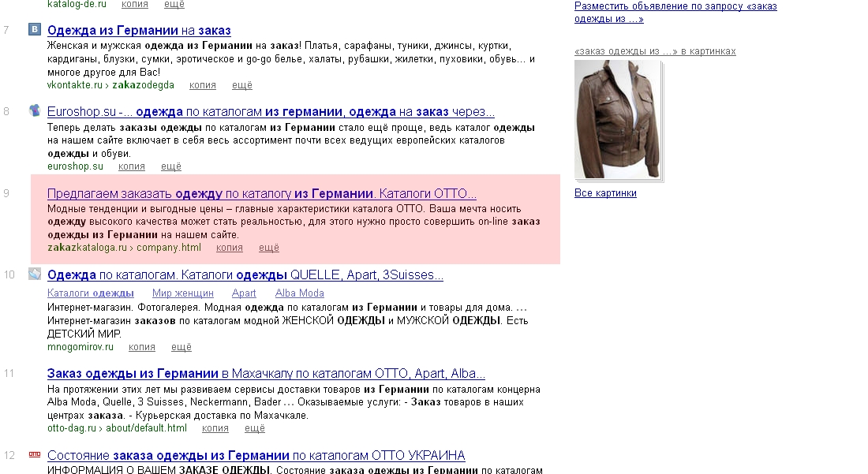Viewport: 868px width, 474px height.
Task: Click the VKontakte favicon for result 7
Action: coord(35,29)
